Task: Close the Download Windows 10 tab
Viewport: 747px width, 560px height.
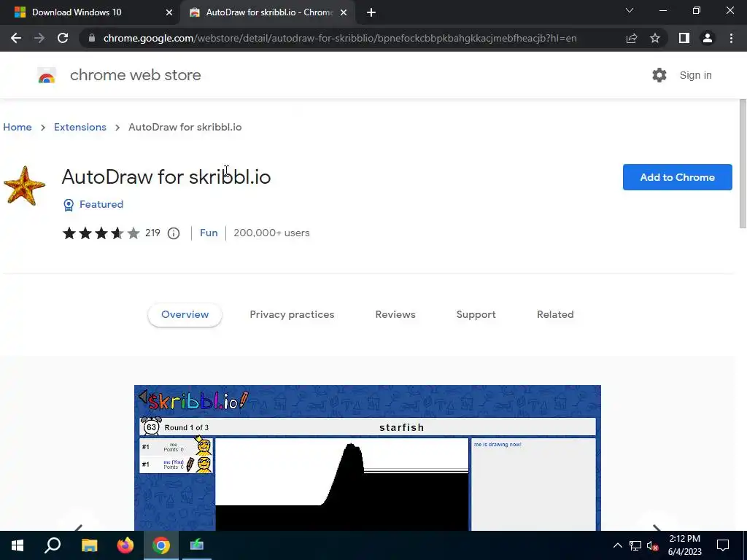Action: [169, 12]
